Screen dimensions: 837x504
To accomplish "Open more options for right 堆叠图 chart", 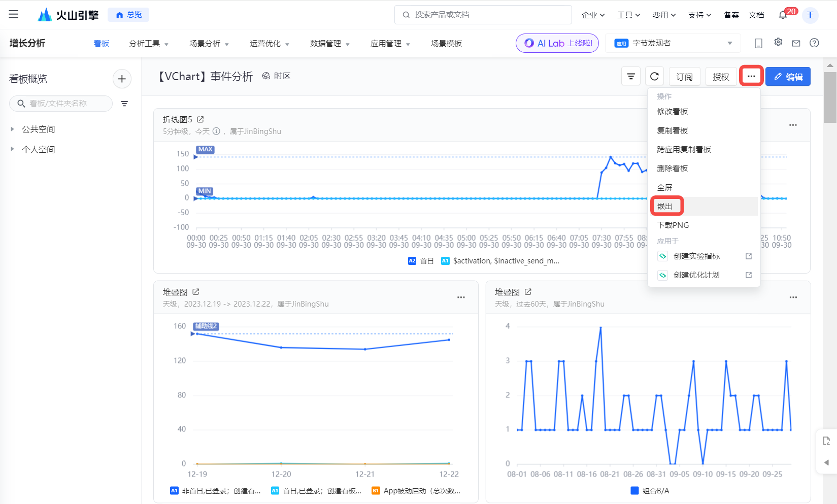I will tap(793, 297).
